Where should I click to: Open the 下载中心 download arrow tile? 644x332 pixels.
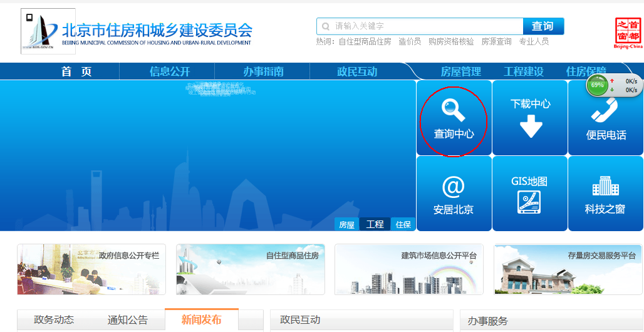click(x=530, y=118)
